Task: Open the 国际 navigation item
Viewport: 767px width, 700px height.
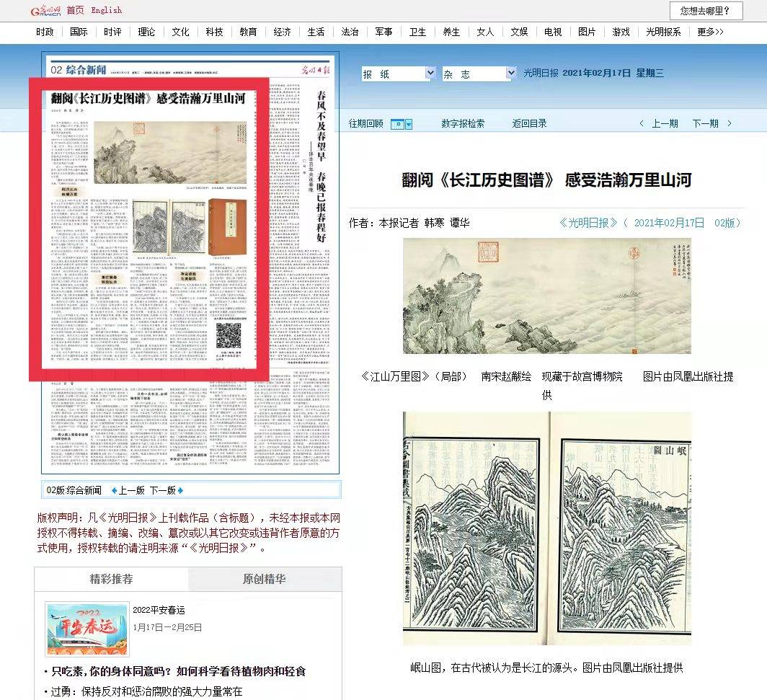Action: [79, 32]
